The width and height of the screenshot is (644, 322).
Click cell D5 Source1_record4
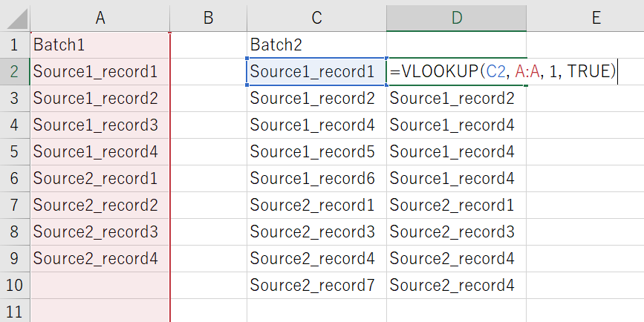[x=456, y=151]
